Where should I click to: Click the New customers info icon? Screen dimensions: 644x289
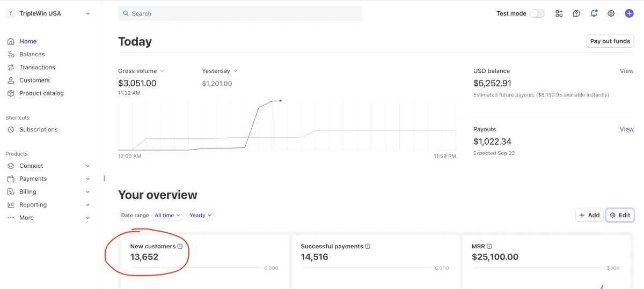pos(180,247)
